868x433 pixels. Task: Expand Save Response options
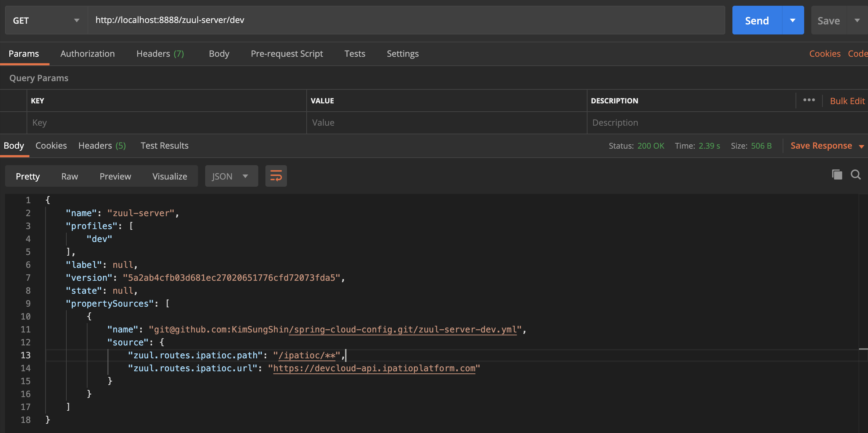[861, 146]
